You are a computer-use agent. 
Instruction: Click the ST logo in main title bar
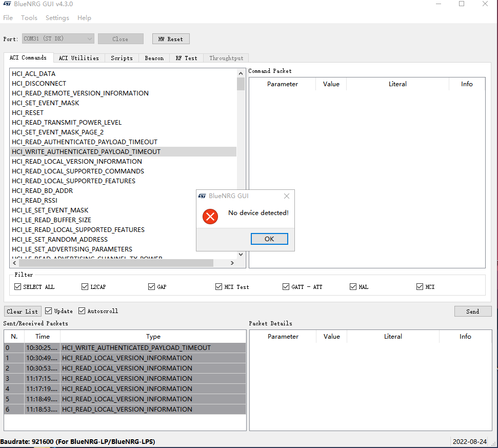[7, 4]
